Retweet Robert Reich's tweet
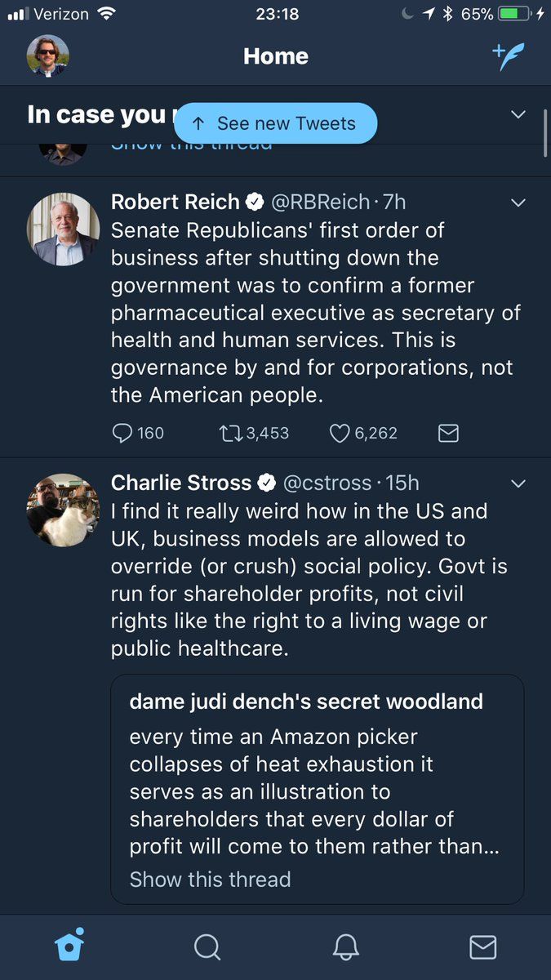Screen dimensions: 551x980 coord(231,433)
